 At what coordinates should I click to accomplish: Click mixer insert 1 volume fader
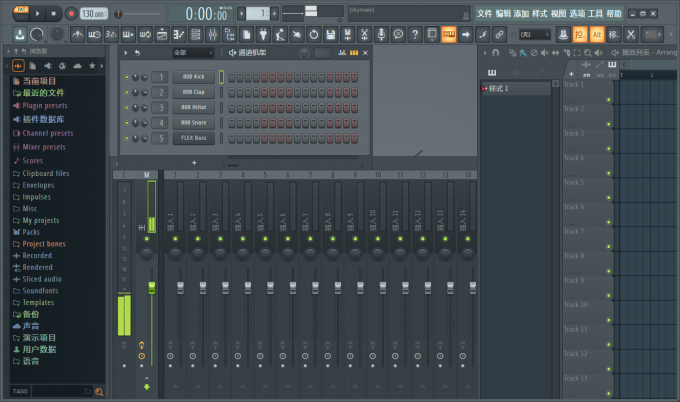pos(180,288)
